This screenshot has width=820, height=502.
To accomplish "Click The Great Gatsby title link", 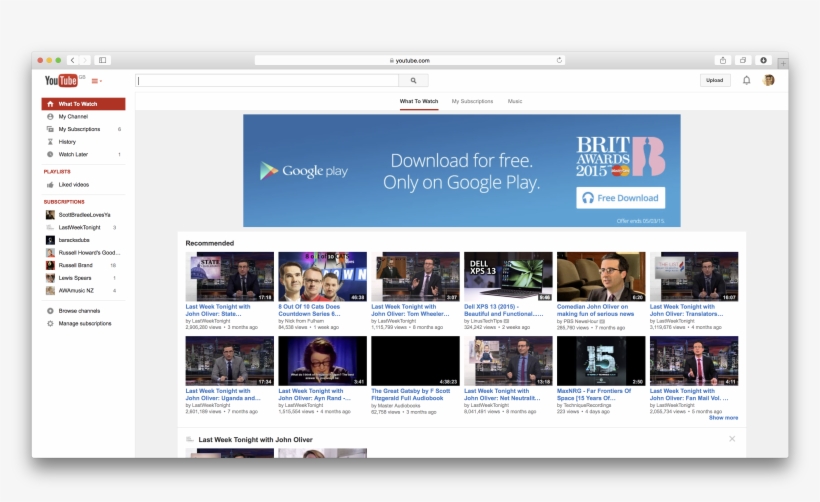I will pos(411,394).
